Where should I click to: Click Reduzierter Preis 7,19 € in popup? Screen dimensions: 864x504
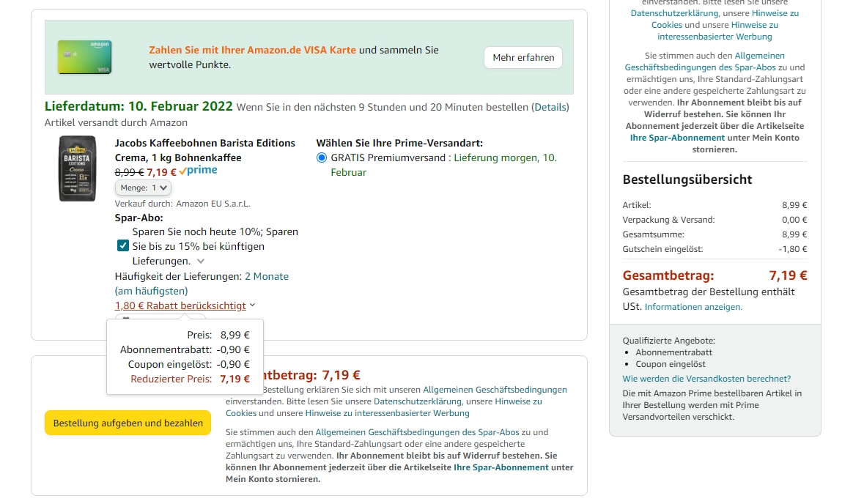point(235,379)
